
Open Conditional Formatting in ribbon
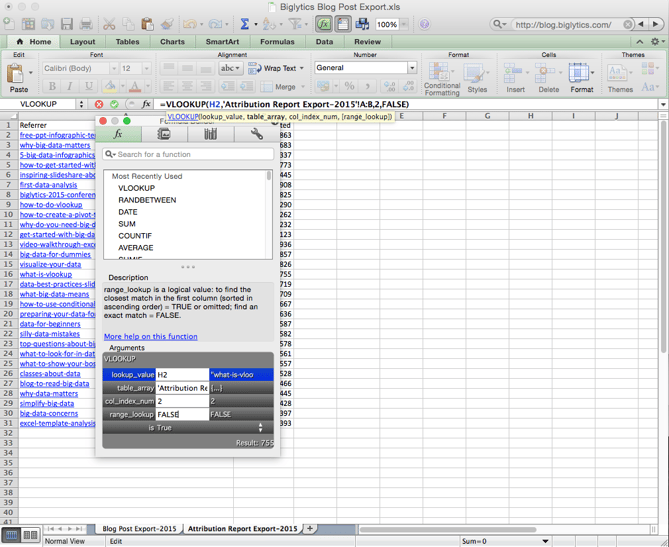[x=442, y=77]
